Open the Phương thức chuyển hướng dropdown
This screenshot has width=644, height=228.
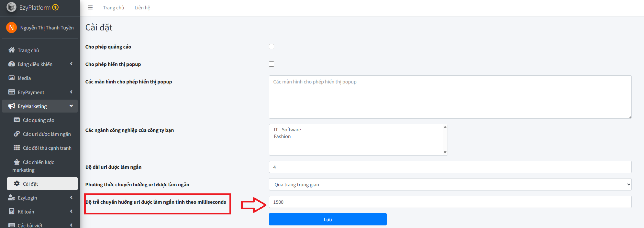point(450,184)
